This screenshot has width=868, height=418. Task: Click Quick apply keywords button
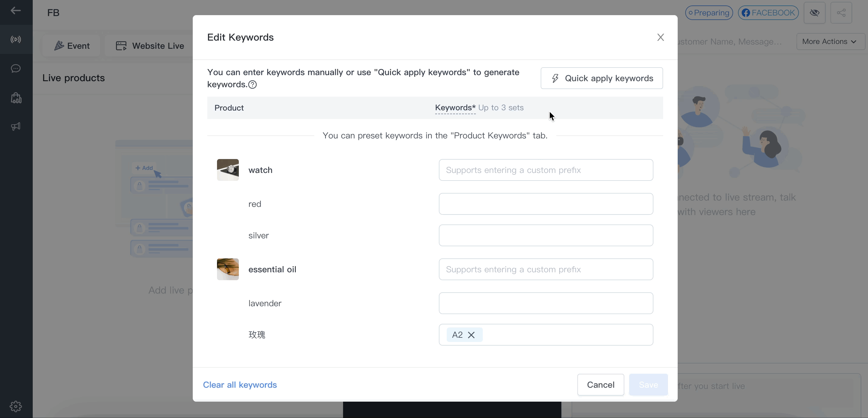[x=602, y=78]
